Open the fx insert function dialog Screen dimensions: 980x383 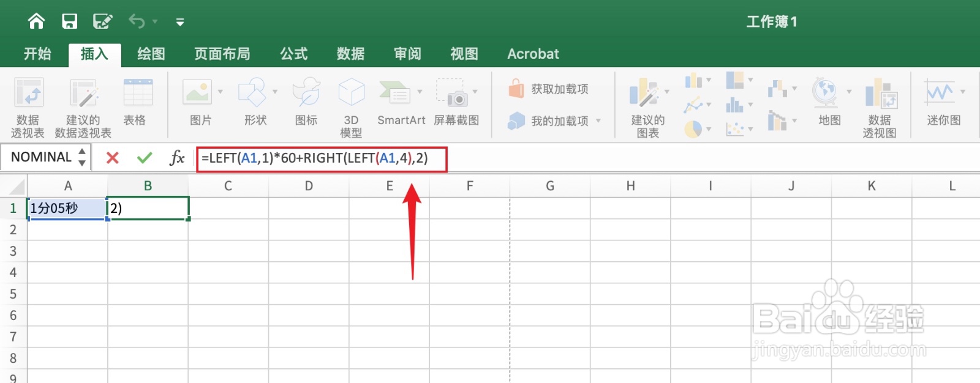(177, 158)
